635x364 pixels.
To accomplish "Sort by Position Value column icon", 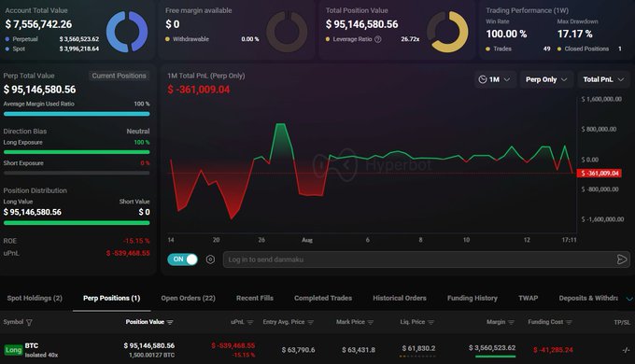I will pyautogui.click(x=170, y=322).
